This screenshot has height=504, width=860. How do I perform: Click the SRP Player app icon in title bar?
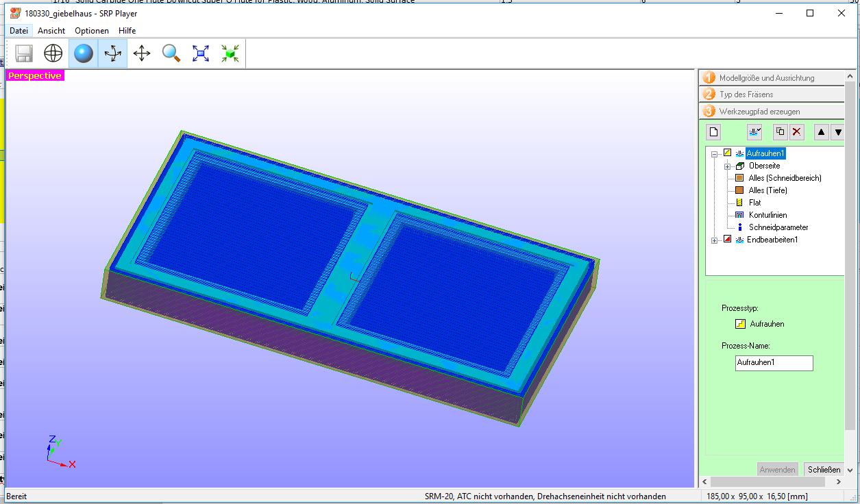click(14, 13)
